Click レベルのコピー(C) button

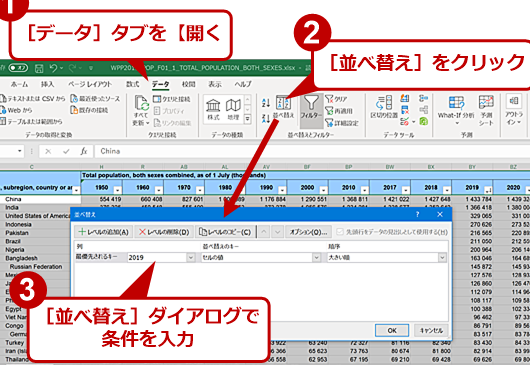(225, 232)
